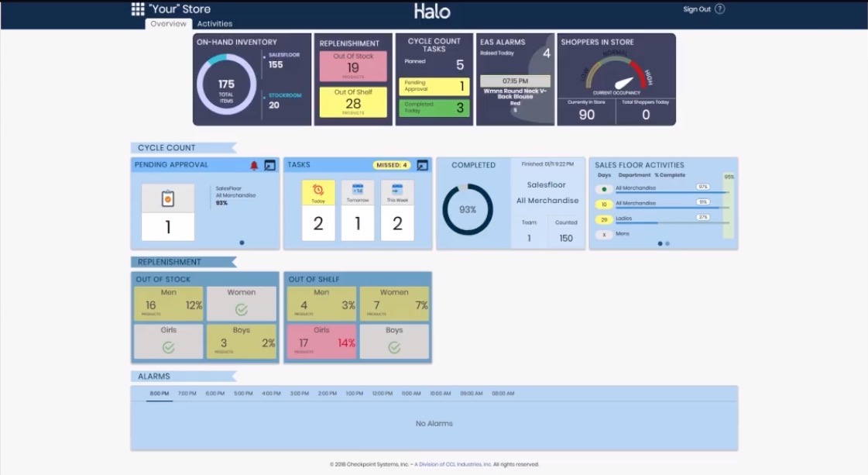Click the Cycle Count Planned 5 value
The height and width of the screenshot is (475, 868).
[x=460, y=65]
